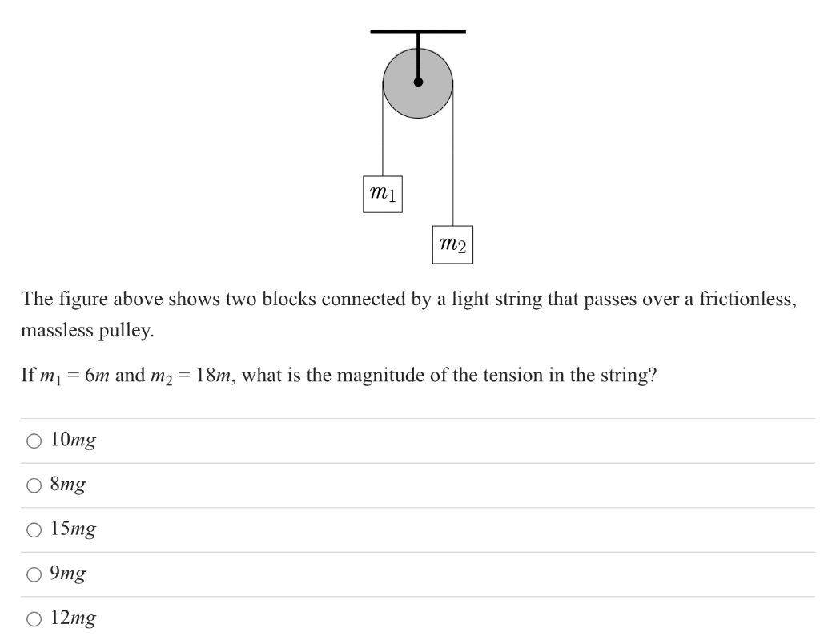820x644 pixels.
Task: Click the string segment above m2
Action: 453,155
